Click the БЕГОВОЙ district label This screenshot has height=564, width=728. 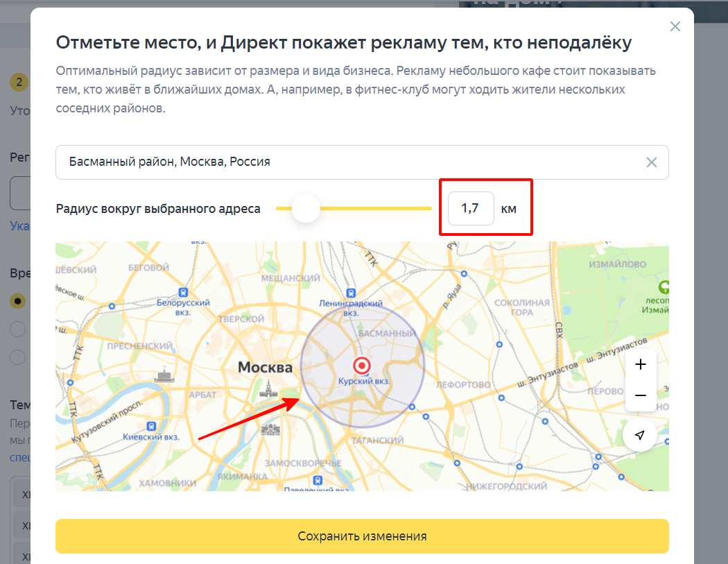coord(148,268)
